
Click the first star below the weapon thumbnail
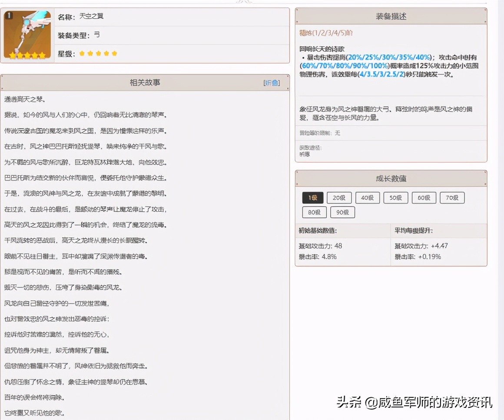coord(13,54)
